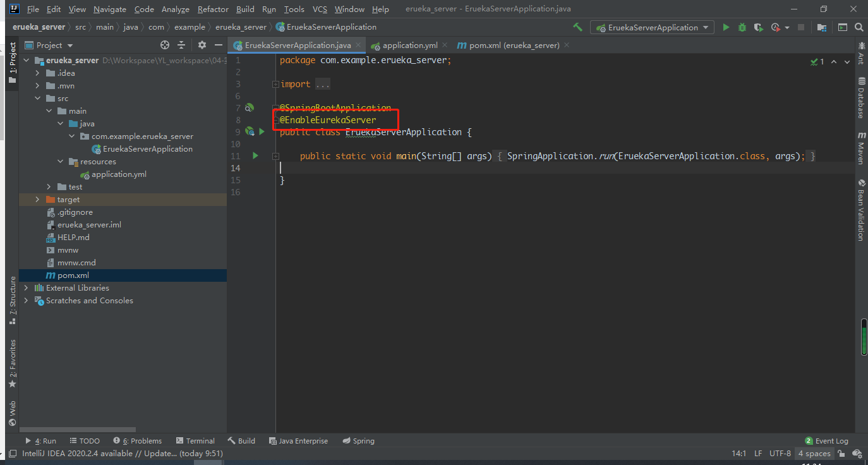This screenshot has height=465, width=868.
Task: Open the Terminal tool window
Action: [x=195, y=441]
